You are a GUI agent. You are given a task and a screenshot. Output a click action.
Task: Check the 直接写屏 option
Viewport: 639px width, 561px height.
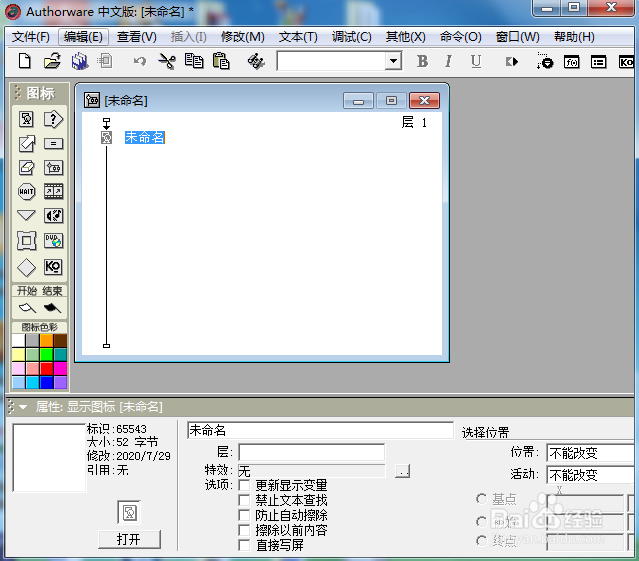tap(244, 545)
